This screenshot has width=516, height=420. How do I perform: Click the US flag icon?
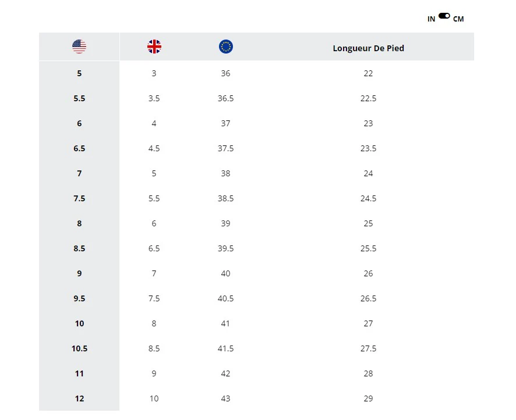click(79, 47)
